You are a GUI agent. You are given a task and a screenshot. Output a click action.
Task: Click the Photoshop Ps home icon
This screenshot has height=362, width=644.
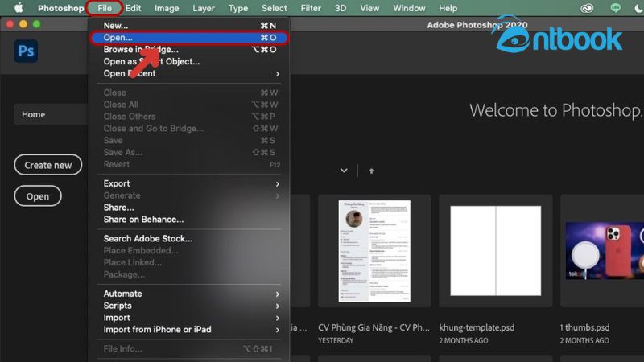26,51
